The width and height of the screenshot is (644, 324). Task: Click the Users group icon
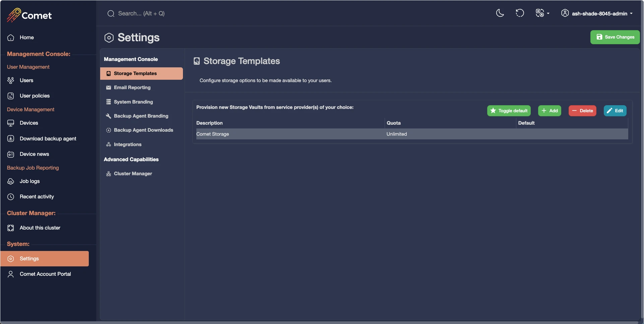(x=11, y=80)
